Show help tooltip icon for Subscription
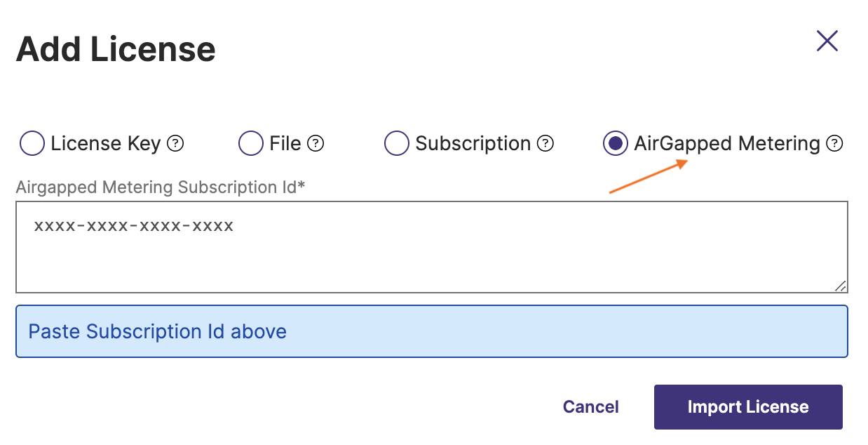Screen dimensions: 868x445 coord(545,144)
